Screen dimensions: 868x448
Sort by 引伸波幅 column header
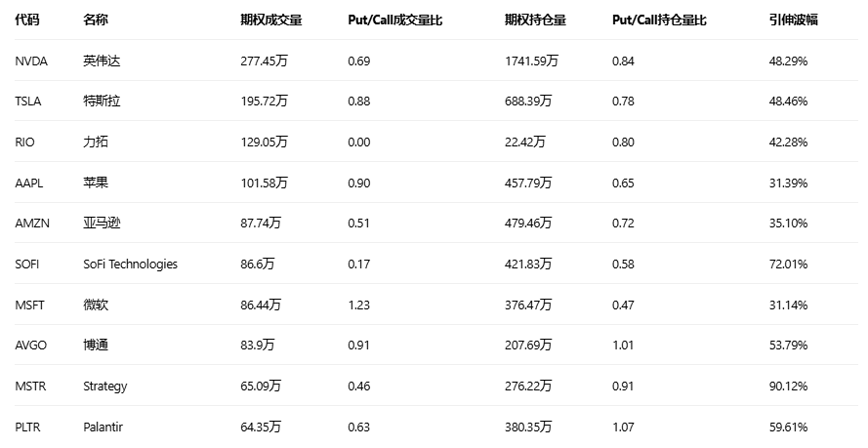tap(794, 20)
